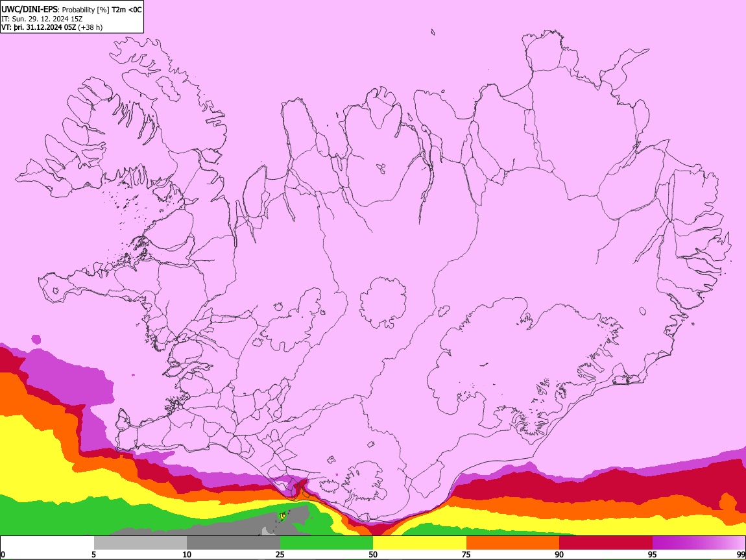Click the 'IT: Sun. 29. 12. 2024 15Z' line

pos(42,19)
